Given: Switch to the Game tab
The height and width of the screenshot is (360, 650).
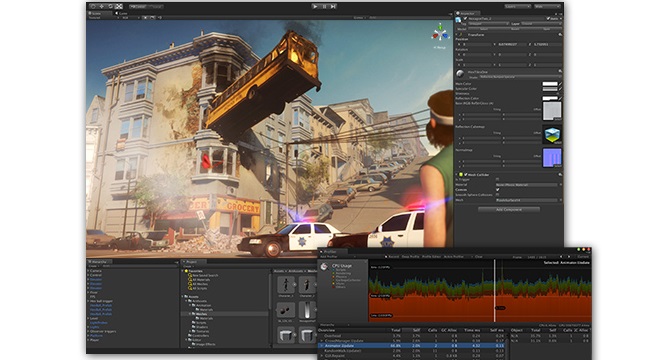Looking at the screenshot, I should (121, 13).
